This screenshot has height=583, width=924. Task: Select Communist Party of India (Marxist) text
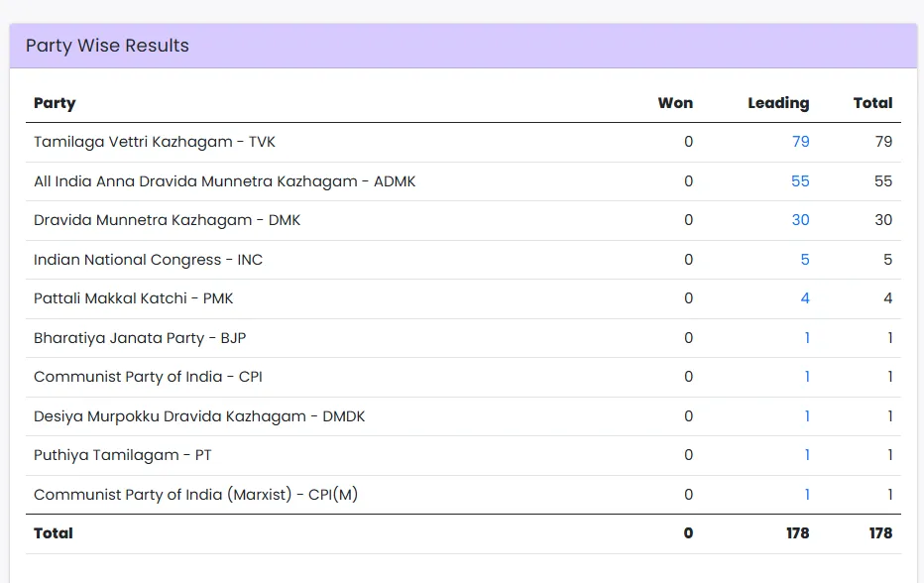pos(163,495)
